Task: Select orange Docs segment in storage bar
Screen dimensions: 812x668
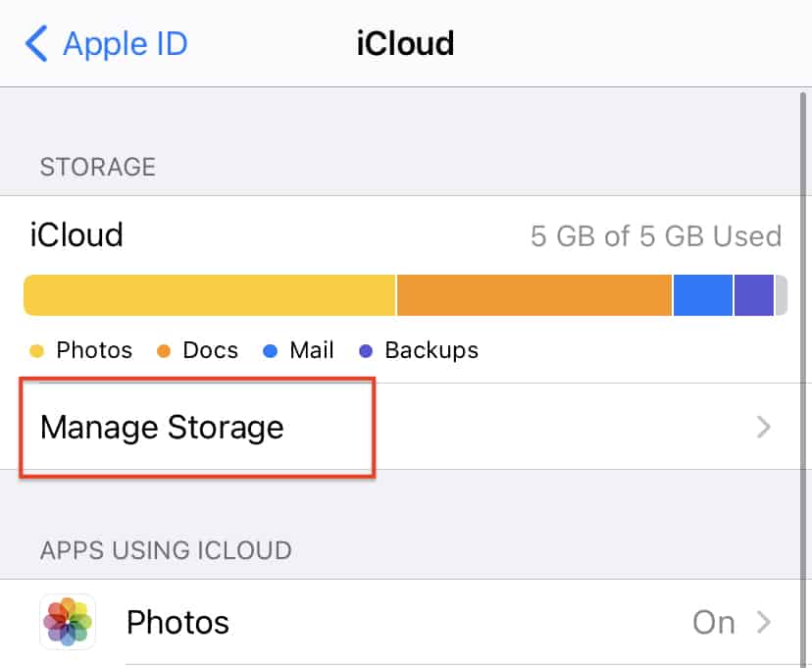Action: pos(534,295)
